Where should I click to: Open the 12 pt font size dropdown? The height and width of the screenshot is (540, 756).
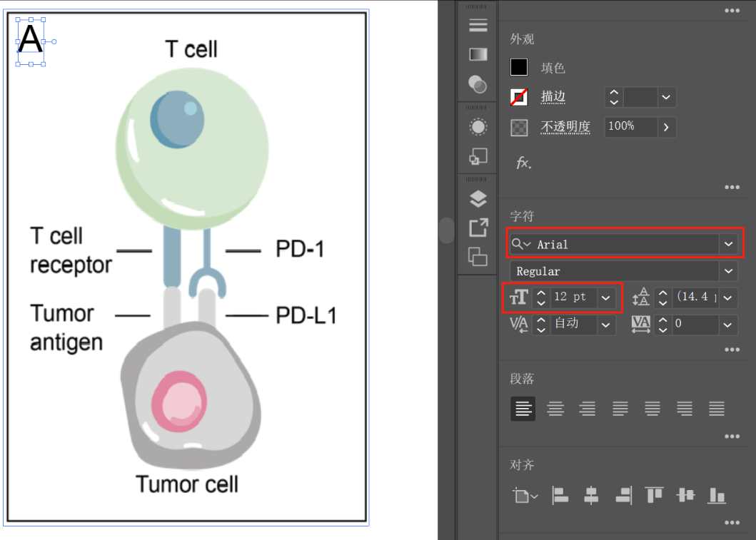tap(606, 297)
